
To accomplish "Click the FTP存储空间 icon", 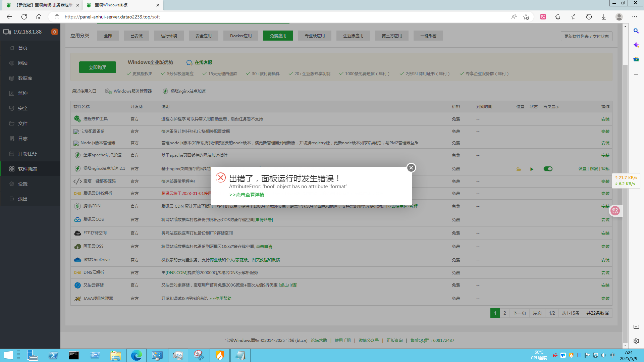I will click(77, 233).
